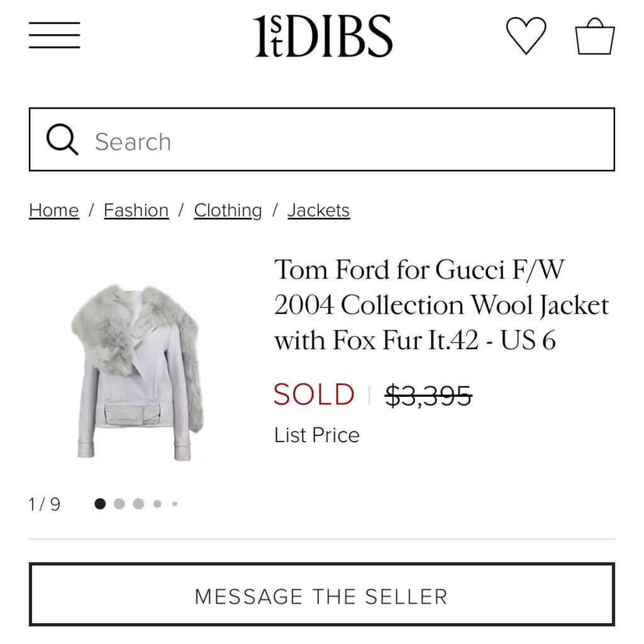This screenshot has height=644, width=644.
Task: Go to Jackets breadcrumb category
Action: (x=318, y=210)
